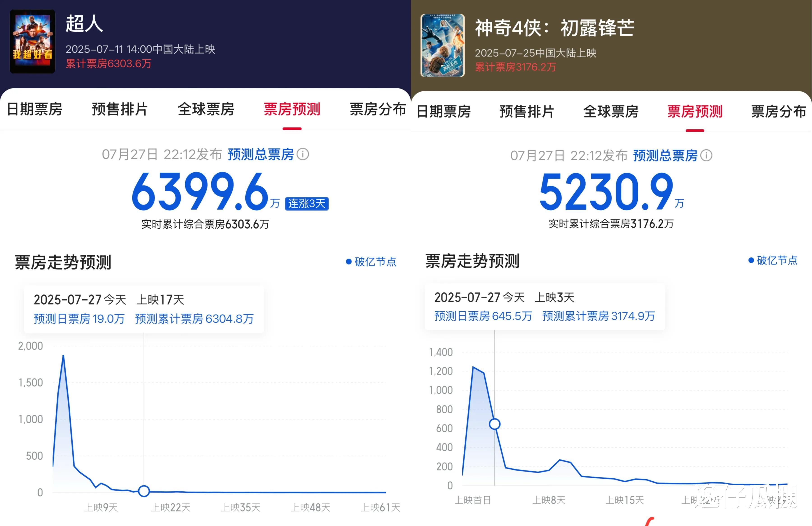Open 票房分布 tab in 神奇4侠 panel

[779, 112]
